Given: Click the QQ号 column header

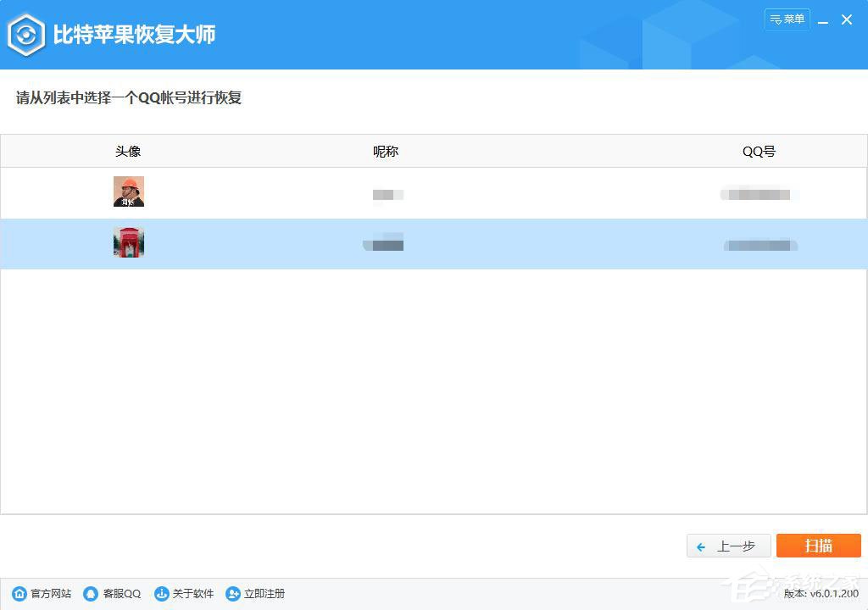Looking at the screenshot, I should click(759, 151).
